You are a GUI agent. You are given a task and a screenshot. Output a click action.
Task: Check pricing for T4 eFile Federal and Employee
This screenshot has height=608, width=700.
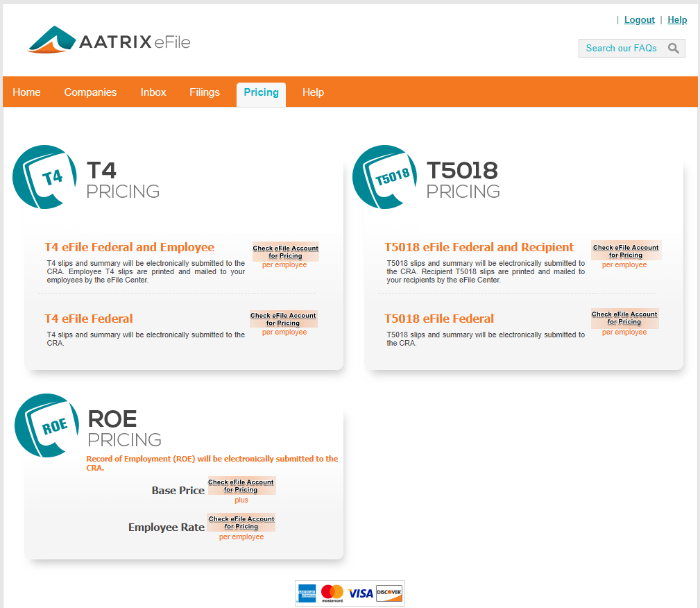tap(285, 252)
